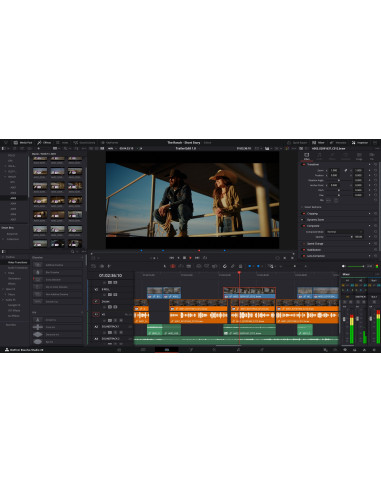381x492 pixels.
Task: Open the File tab in Inspector
Action: [x=372, y=157]
